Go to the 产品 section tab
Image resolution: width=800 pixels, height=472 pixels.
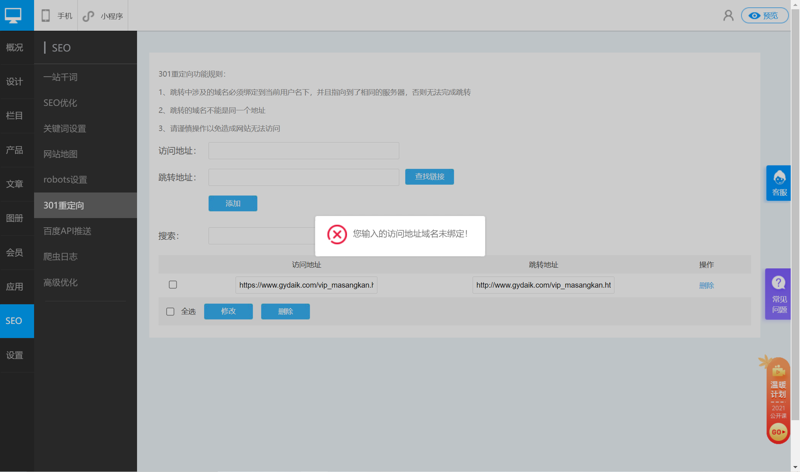click(15, 150)
